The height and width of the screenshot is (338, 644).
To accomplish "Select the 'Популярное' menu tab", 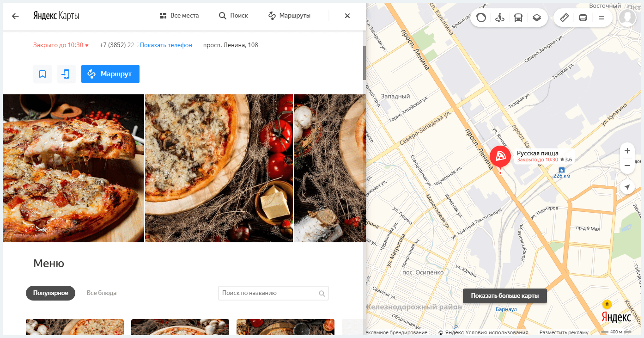I will click(50, 293).
